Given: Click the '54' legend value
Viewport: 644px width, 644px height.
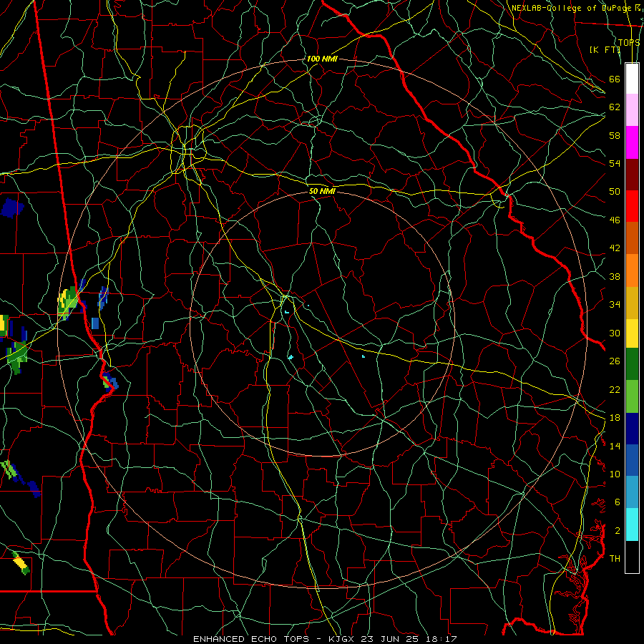Looking at the screenshot, I should pyautogui.click(x=615, y=163).
